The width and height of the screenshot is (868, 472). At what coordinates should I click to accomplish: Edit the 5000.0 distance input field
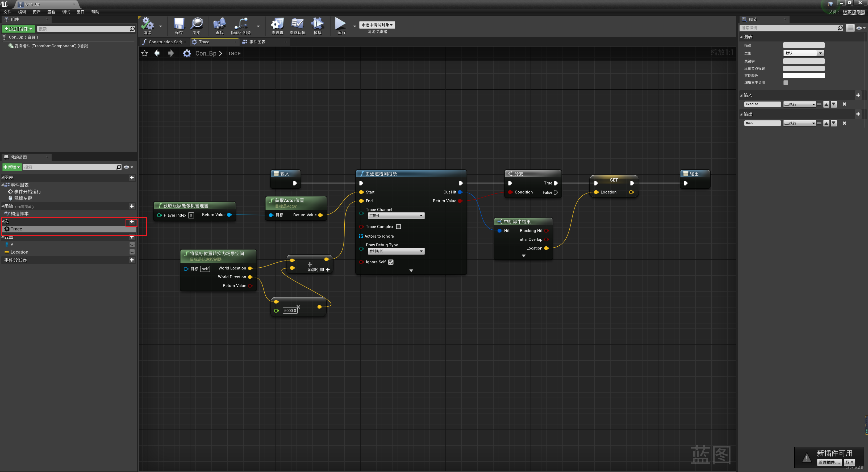click(x=290, y=310)
